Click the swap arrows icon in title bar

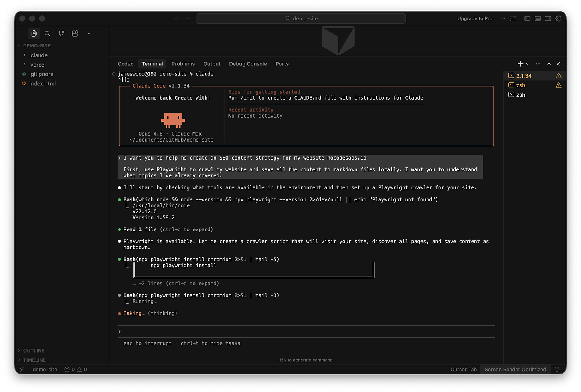coord(513,18)
